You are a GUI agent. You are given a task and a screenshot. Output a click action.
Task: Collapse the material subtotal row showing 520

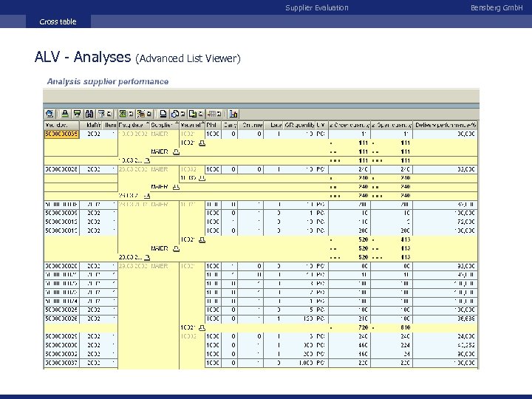pos(202,240)
